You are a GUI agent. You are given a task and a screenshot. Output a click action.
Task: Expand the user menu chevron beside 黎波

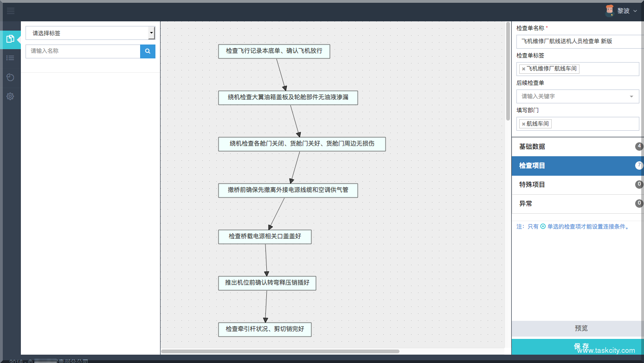click(x=635, y=11)
